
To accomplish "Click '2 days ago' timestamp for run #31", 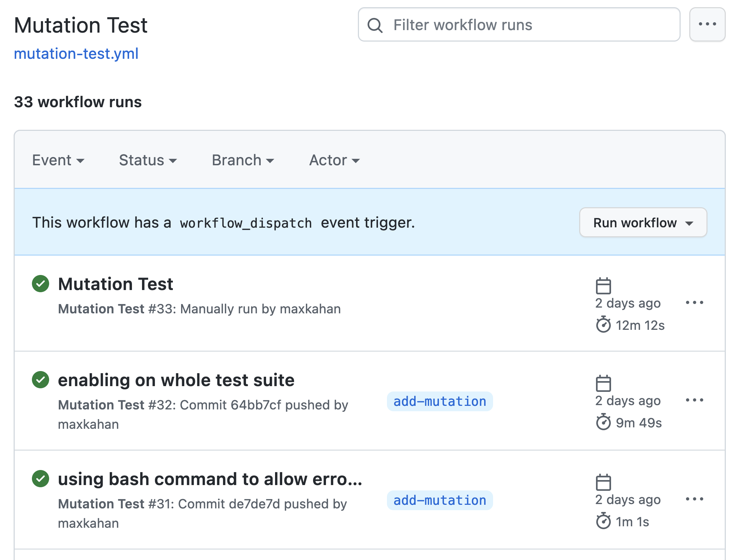I will pyautogui.click(x=628, y=500).
